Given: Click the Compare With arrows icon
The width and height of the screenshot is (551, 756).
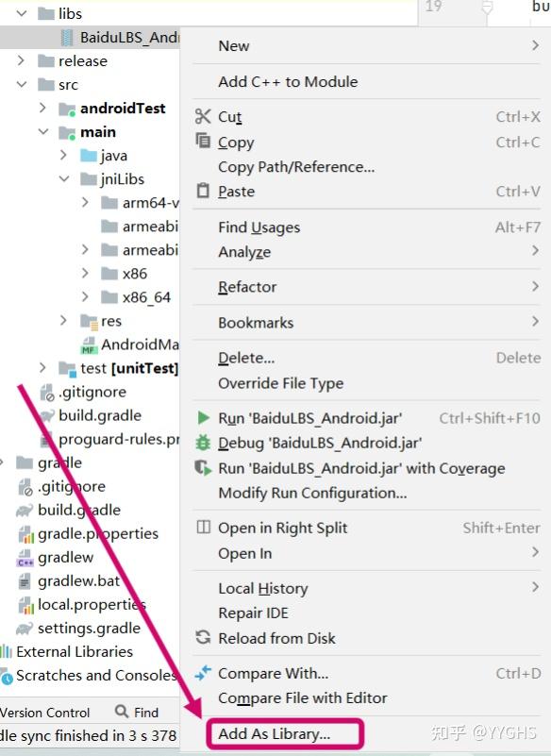Looking at the screenshot, I should (x=203, y=673).
